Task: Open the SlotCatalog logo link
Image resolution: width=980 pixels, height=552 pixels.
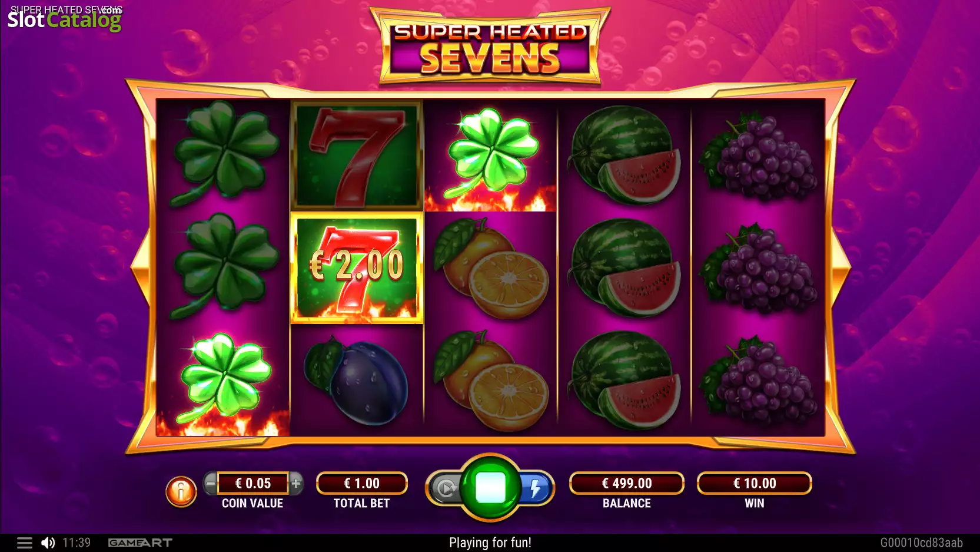Action: click(x=65, y=18)
